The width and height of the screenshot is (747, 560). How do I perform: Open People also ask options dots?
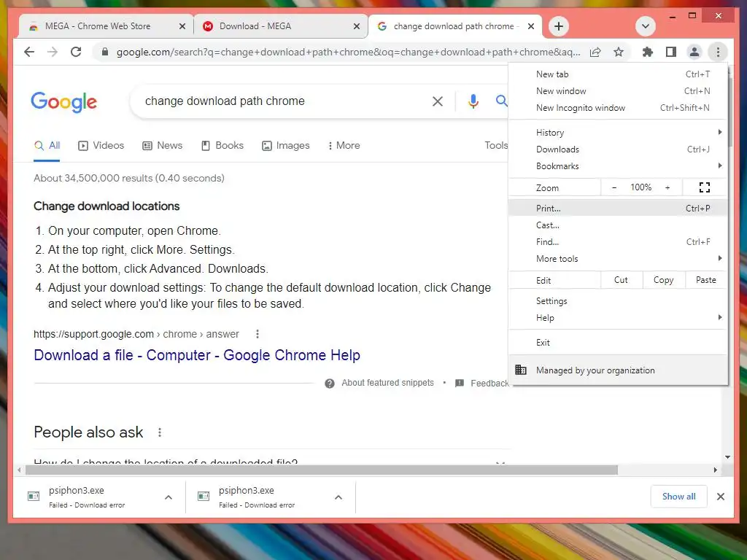point(160,432)
